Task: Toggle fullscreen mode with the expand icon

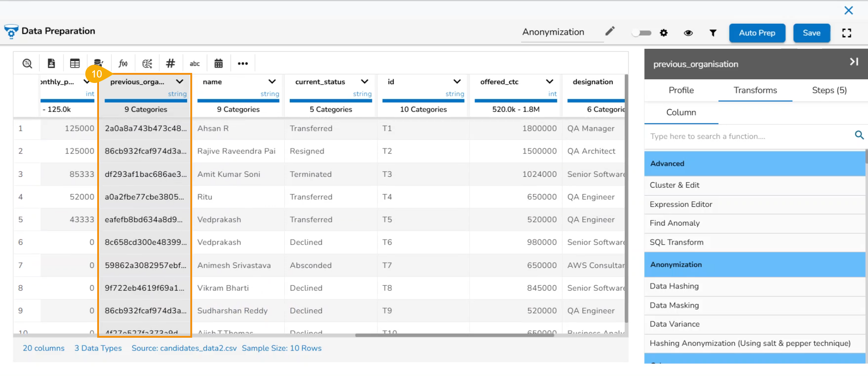Action: (x=847, y=33)
